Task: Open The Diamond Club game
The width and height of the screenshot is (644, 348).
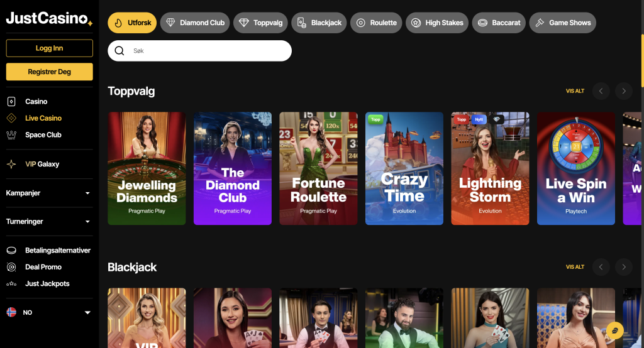Action: coord(233,168)
